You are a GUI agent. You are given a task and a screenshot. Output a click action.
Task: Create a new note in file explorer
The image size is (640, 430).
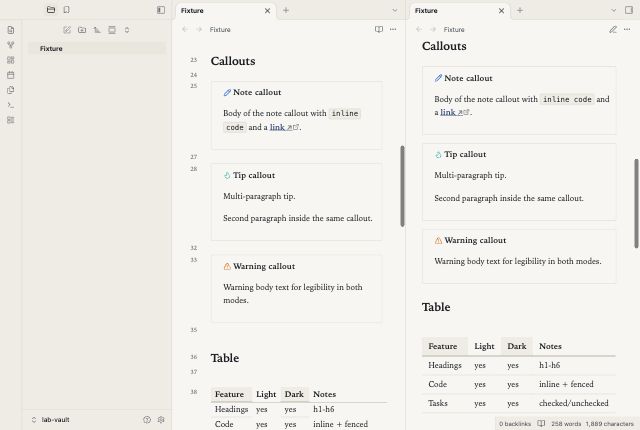click(x=67, y=30)
